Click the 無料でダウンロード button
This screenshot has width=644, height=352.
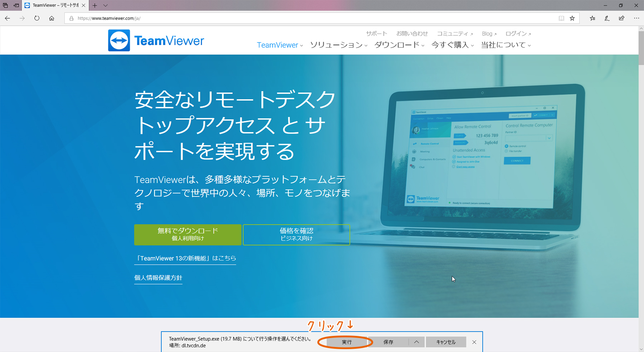click(x=187, y=235)
